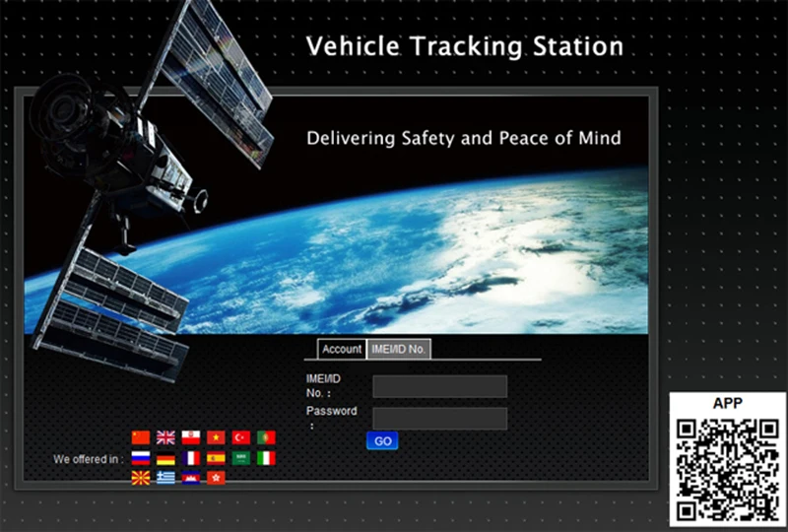Click the 'We offered in :' label
Screen dimensions: 788x532
[x=89, y=459]
